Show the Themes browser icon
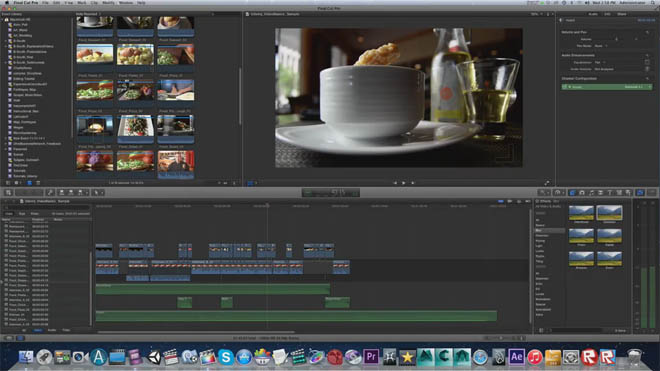 [x=628, y=192]
